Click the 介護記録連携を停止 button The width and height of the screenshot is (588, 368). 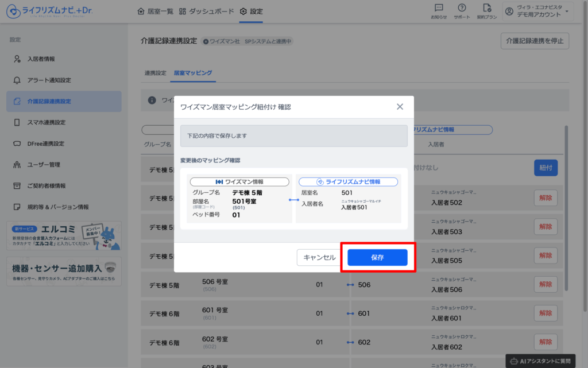(x=535, y=41)
